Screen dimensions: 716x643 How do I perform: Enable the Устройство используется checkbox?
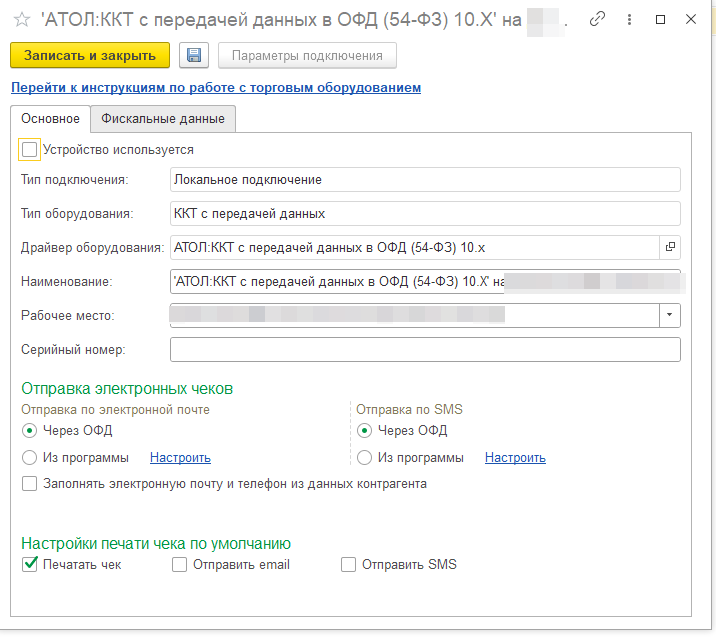coord(30,150)
